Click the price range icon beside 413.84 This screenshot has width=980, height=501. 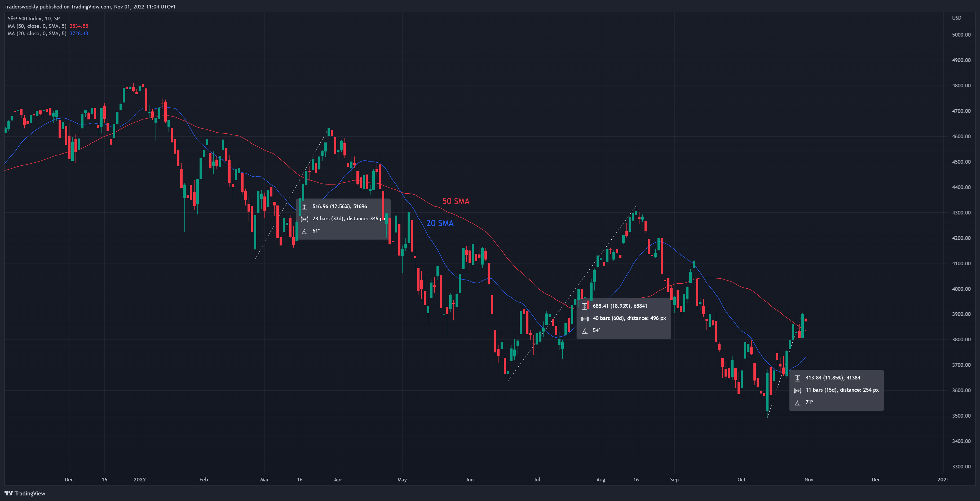pyautogui.click(x=797, y=378)
